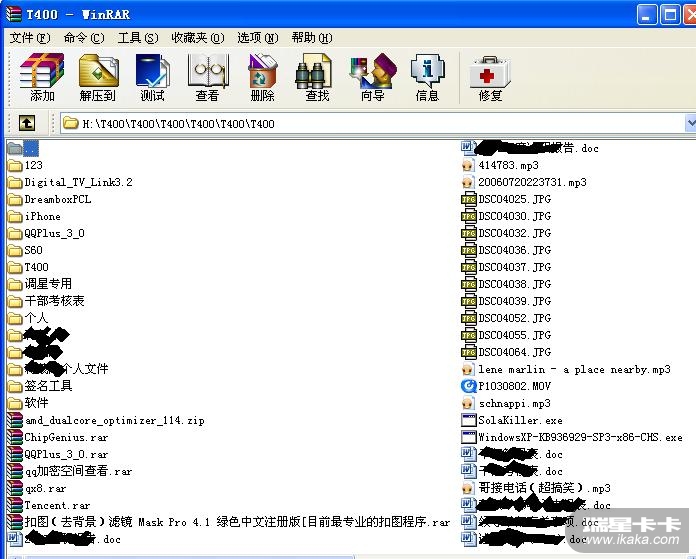Open the 选项(N) menu
Screen dimensions: 696x559
258,38
